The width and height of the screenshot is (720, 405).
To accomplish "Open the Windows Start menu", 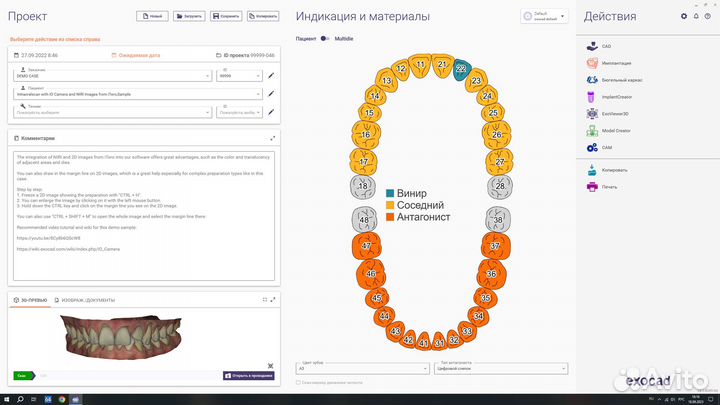I will (6, 399).
